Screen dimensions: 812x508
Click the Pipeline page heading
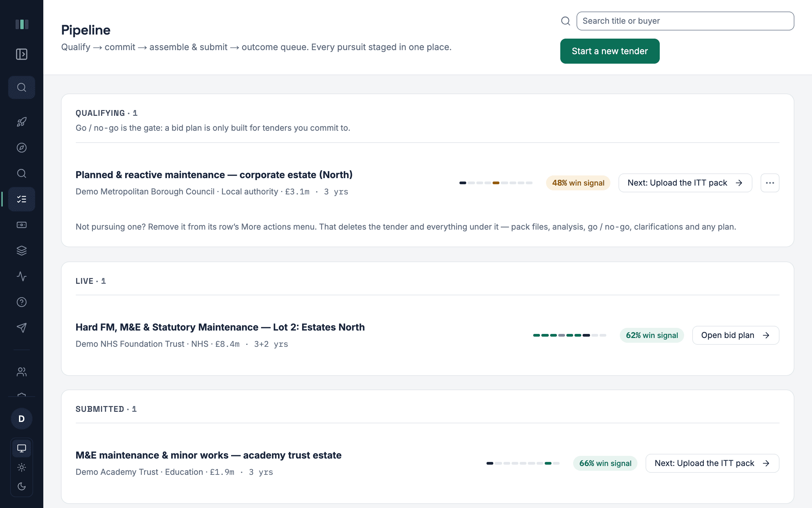coord(86,30)
